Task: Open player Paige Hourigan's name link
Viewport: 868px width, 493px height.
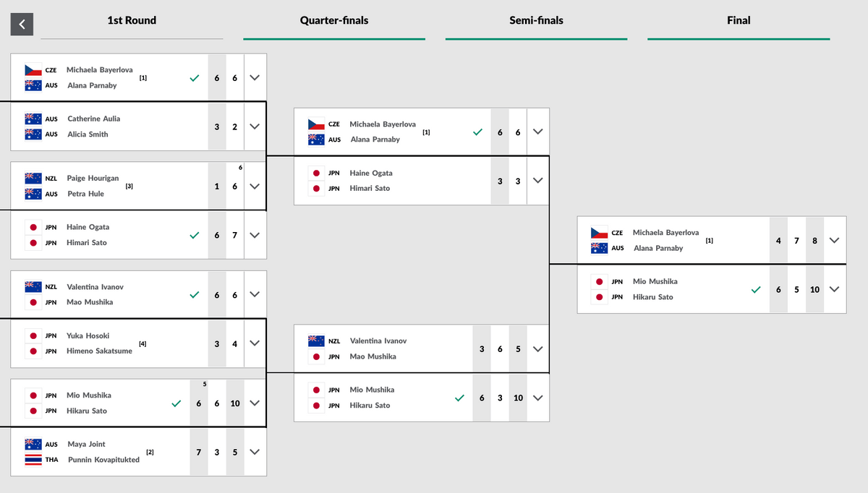Action: pos(93,178)
